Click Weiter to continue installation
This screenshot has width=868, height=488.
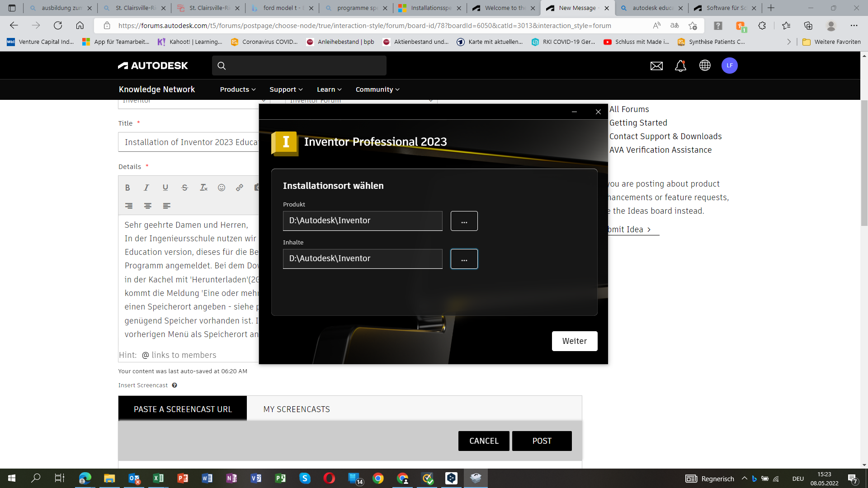(575, 341)
